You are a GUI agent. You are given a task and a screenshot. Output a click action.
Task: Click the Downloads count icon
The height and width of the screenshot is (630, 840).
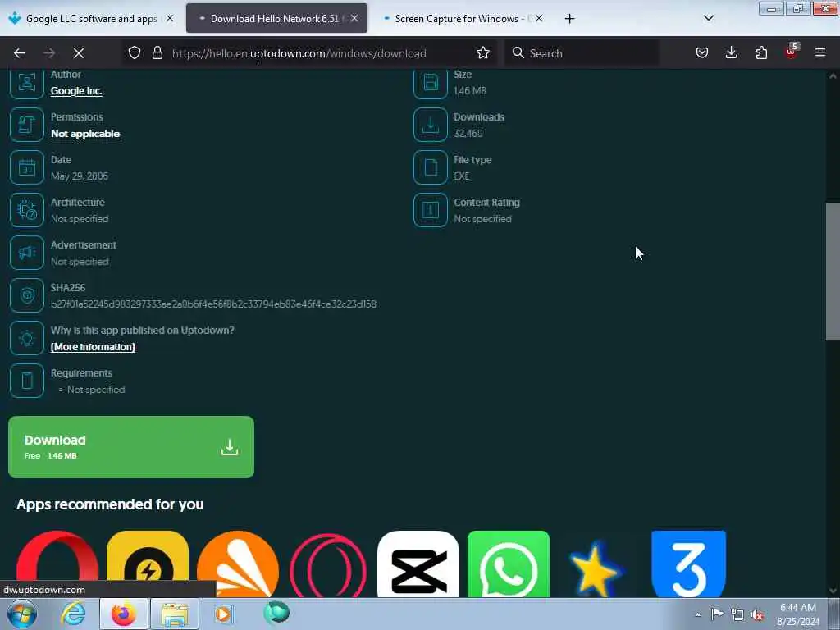pos(430,125)
